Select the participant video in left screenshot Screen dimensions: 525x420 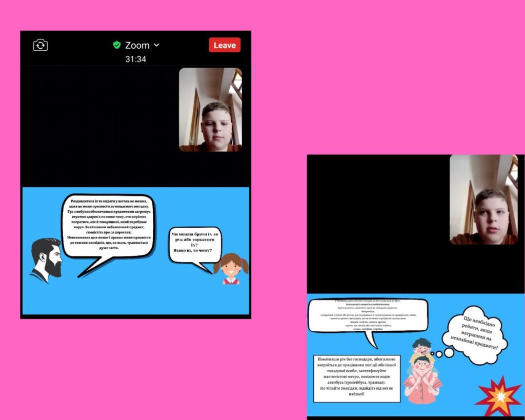click(210, 110)
